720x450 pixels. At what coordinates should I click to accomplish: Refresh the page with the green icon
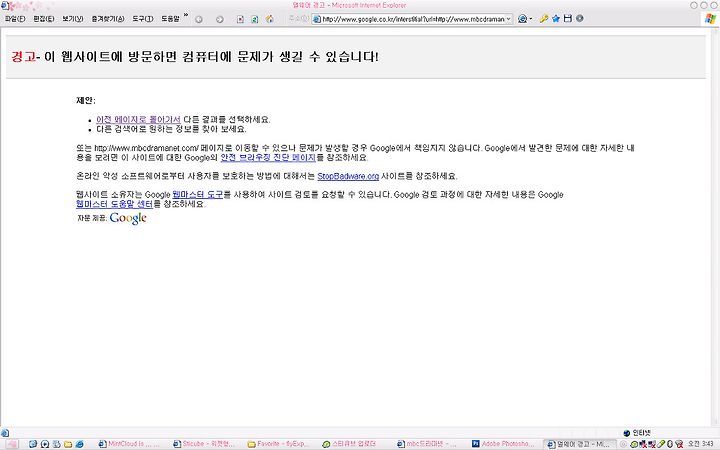click(x=254, y=19)
